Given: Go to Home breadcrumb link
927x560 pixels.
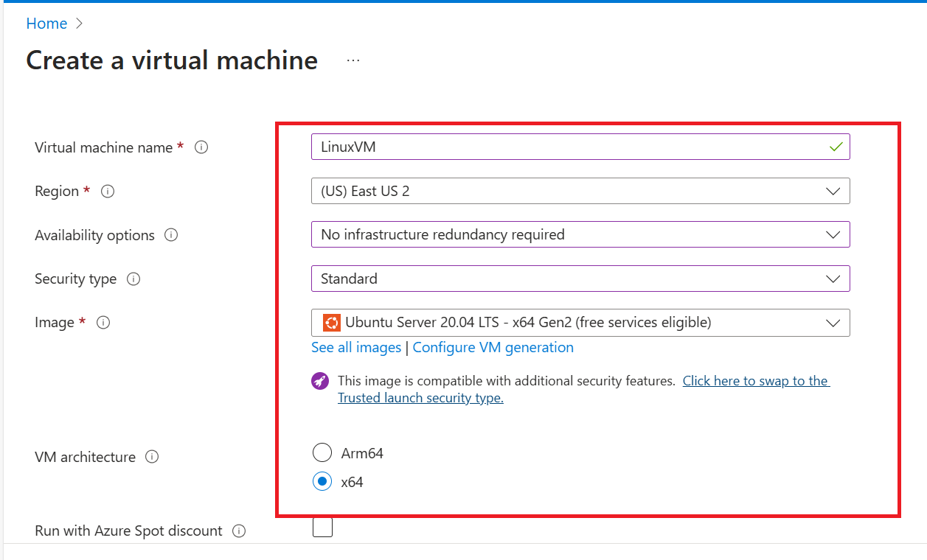Looking at the screenshot, I should [46, 24].
